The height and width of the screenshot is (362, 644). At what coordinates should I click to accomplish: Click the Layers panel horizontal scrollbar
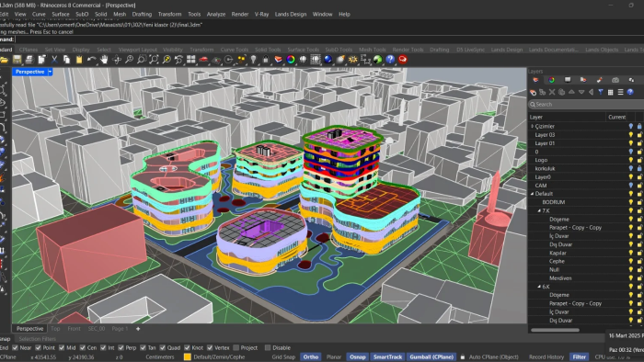pyautogui.click(x=555, y=330)
